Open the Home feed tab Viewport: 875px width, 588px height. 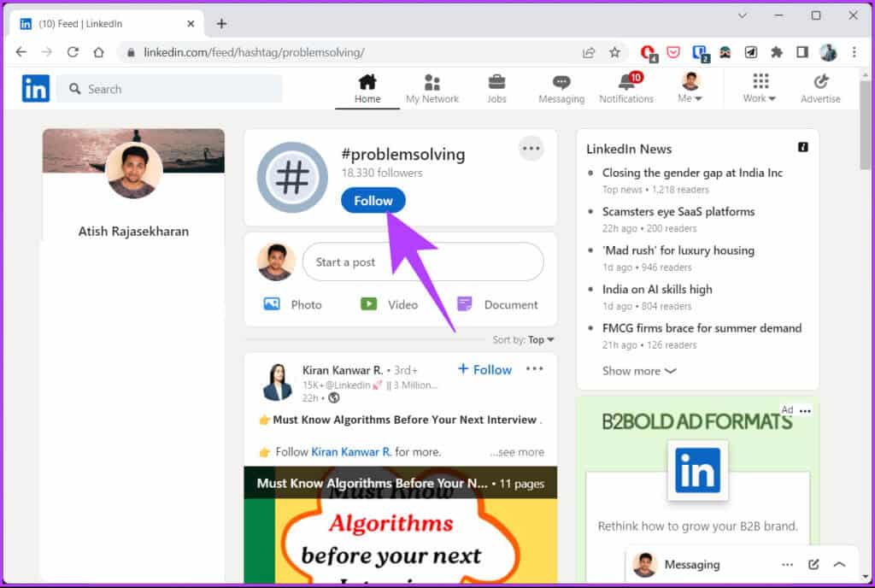click(x=367, y=89)
